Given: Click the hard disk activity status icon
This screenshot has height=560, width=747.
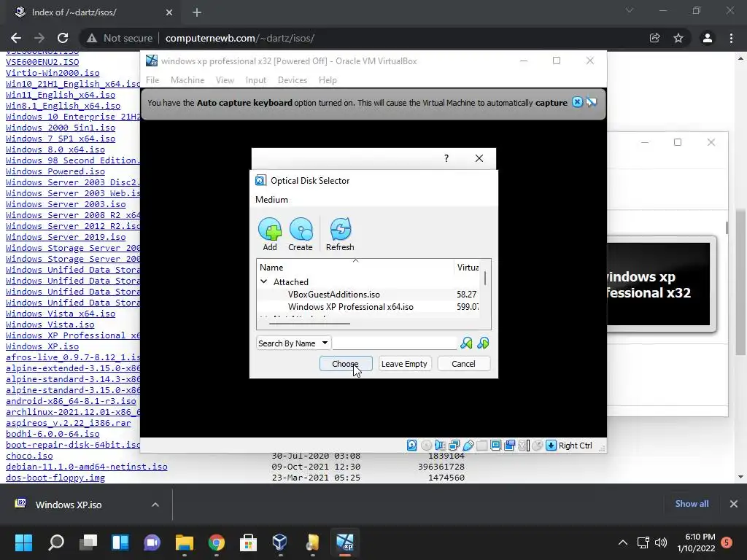Looking at the screenshot, I should click(412, 446).
